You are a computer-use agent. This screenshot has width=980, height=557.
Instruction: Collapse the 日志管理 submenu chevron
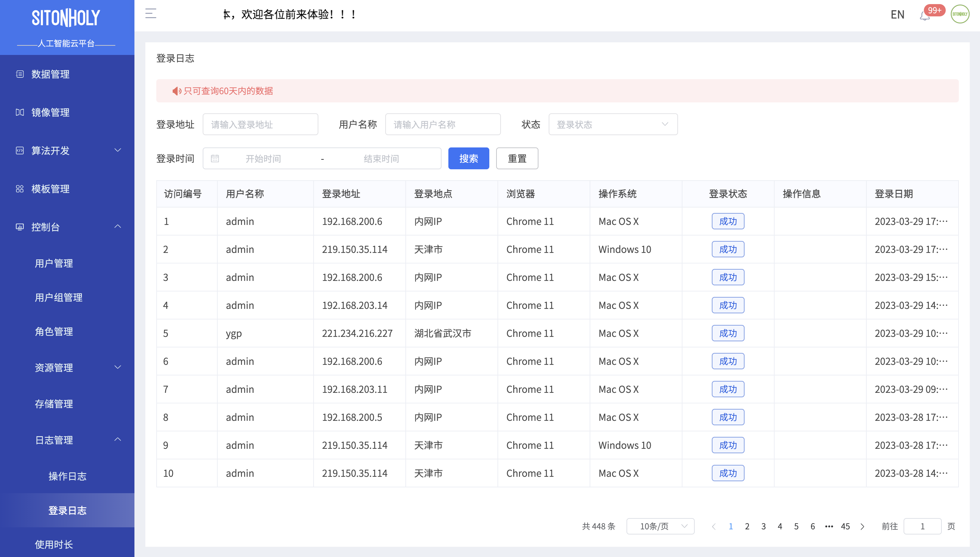click(118, 440)
